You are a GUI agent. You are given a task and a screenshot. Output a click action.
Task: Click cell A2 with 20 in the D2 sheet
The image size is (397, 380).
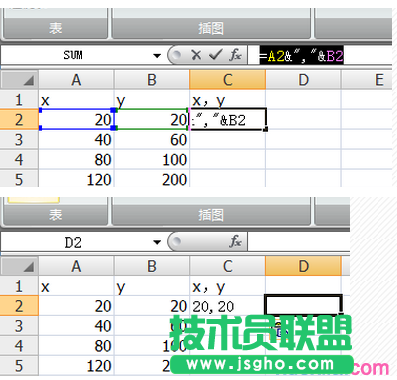(76, 306)
